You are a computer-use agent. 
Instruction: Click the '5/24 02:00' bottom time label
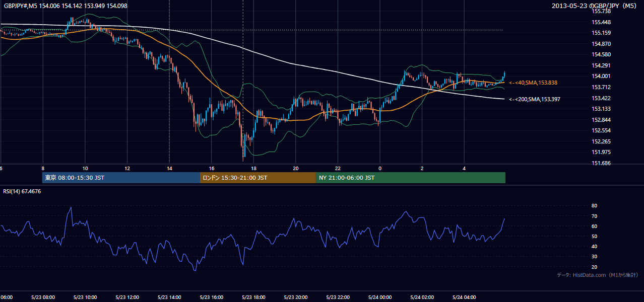pyautogui.click(x=422, y=297)
